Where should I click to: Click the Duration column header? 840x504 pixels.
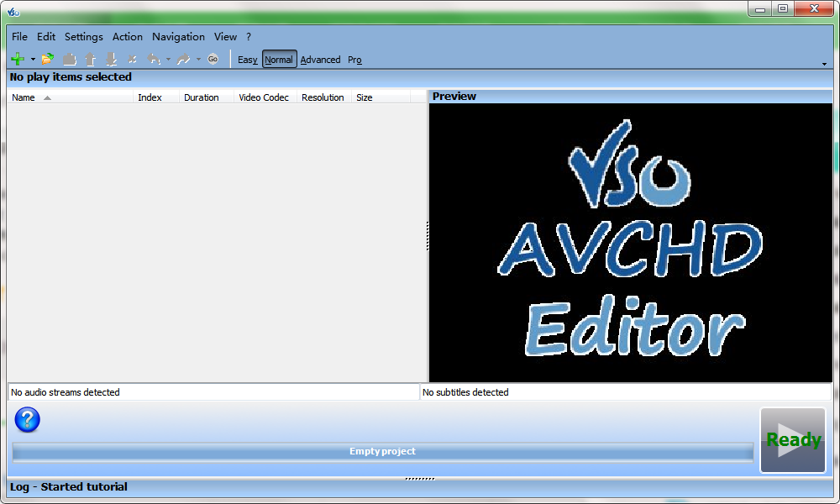tap(207, 97)
